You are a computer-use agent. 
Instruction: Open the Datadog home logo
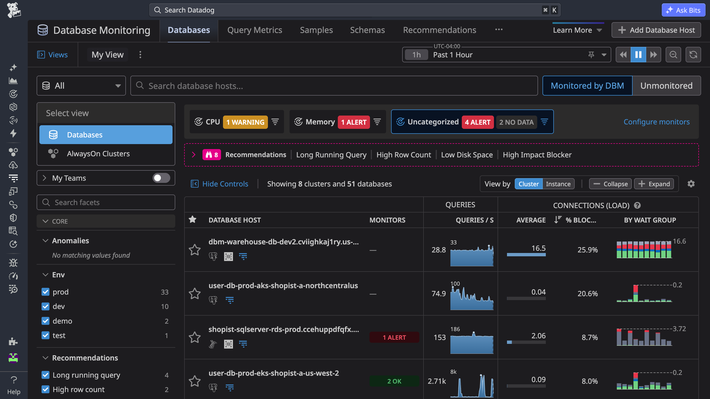pos(14,10)
